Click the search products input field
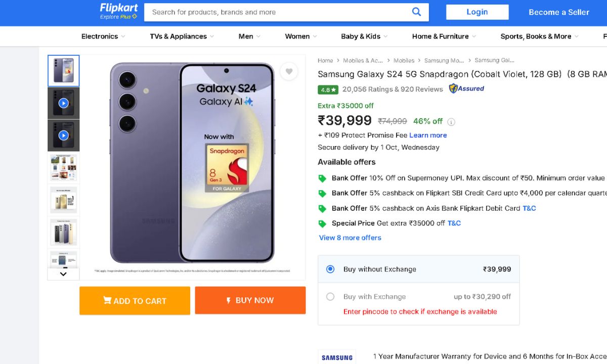 [278, 12]
